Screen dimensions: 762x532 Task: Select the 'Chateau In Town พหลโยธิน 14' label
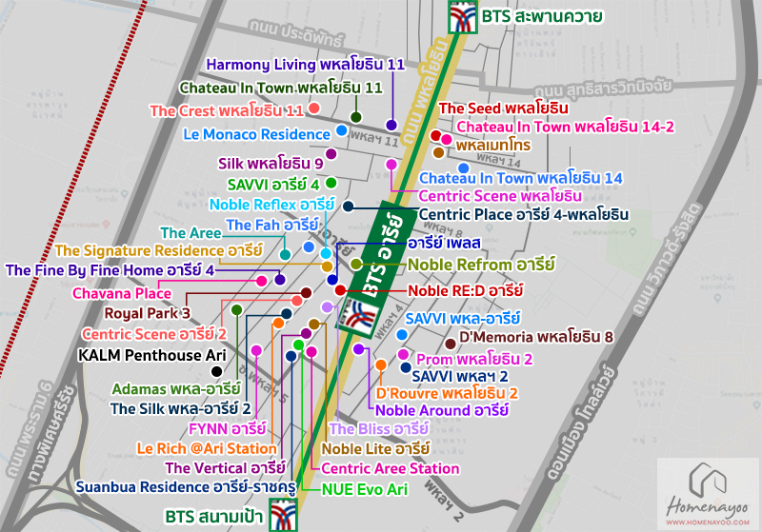(520, 179)
